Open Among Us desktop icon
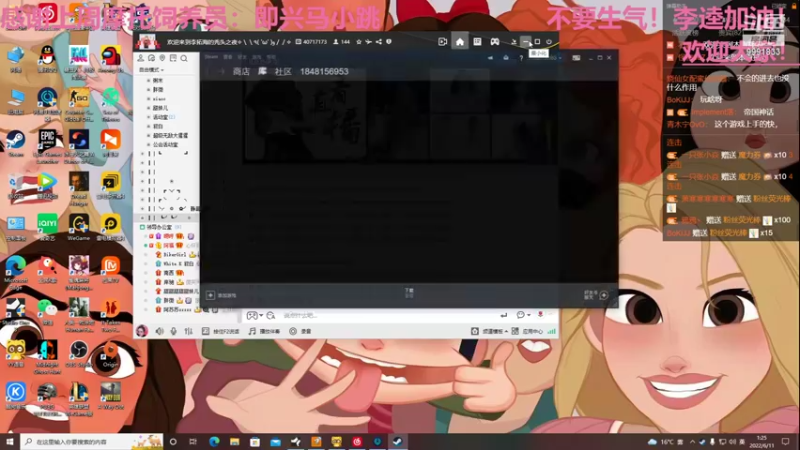 coord(111,60)
